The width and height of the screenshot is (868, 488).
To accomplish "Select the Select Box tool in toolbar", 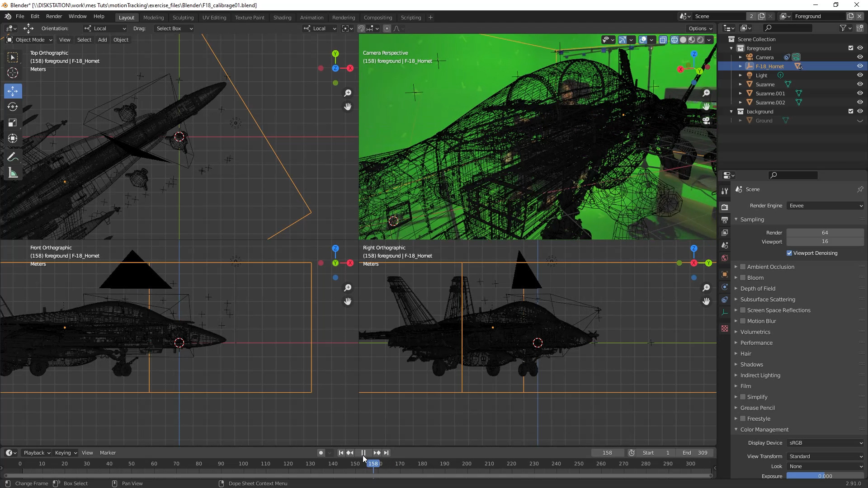I will tap(13, 57).
